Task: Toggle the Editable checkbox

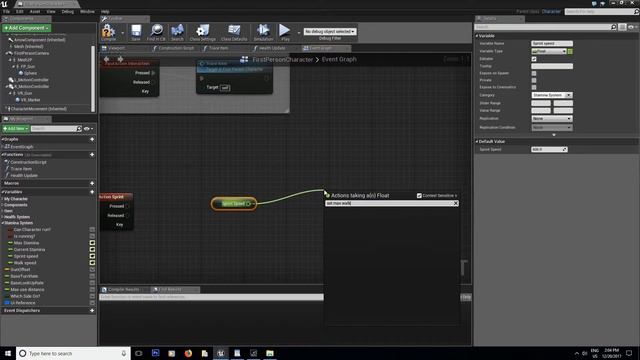Action: (x=534, y=59)
